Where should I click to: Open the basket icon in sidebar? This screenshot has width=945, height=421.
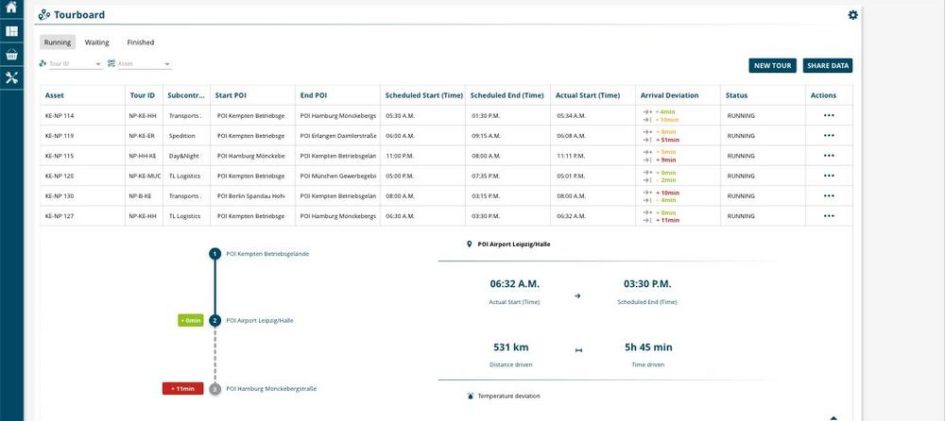point(11,54)
